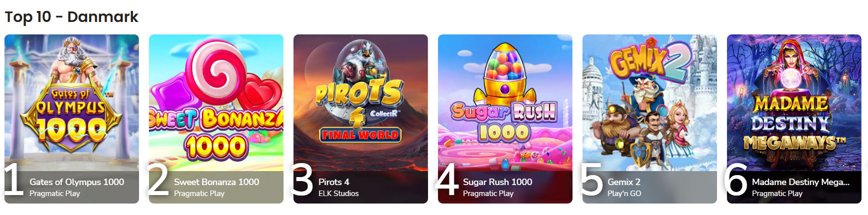Click the "Top 10 - Danmark" heading

tap(71, 17)
